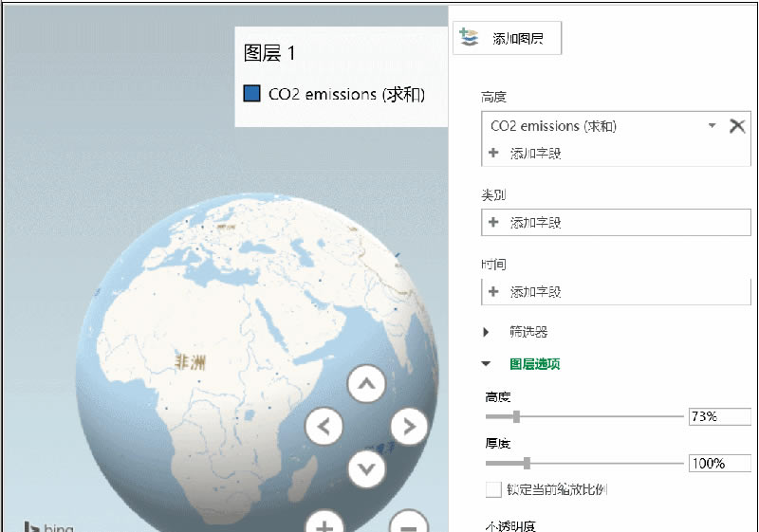The width and height of the screenshot is (759, 532).
Task: Click the blue CO2 emissions legend swatch
Action: pyautogui.click(x=252, y=94)
